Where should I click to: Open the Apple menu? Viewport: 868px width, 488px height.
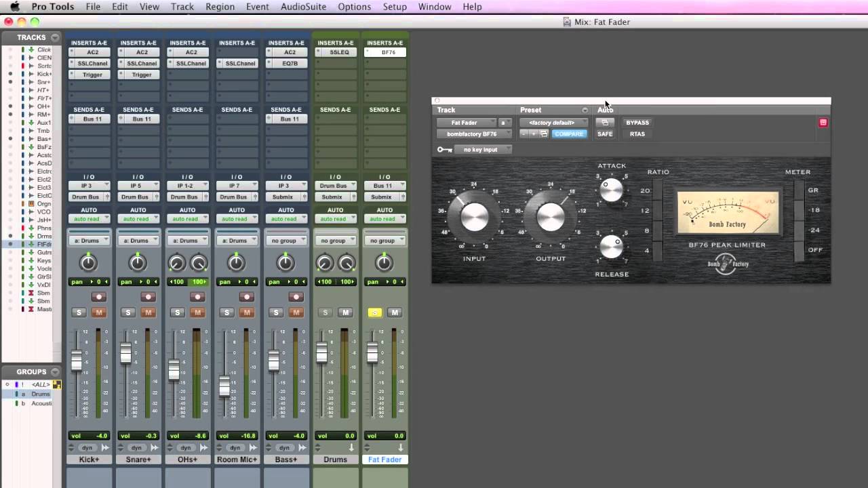tap(14, 7)
